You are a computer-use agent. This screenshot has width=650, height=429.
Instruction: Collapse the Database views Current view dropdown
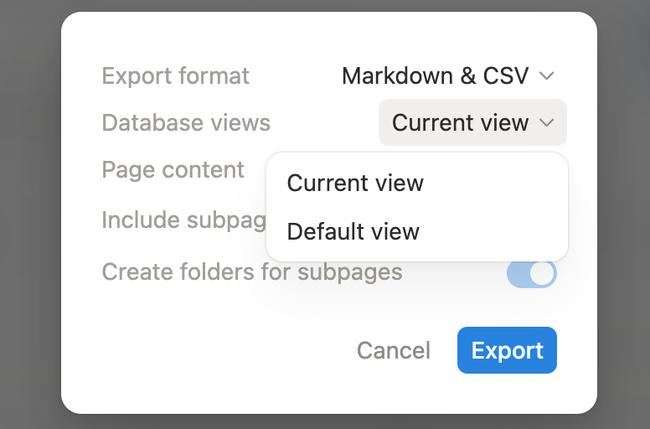pyautogui.click(x=473, y=122)
